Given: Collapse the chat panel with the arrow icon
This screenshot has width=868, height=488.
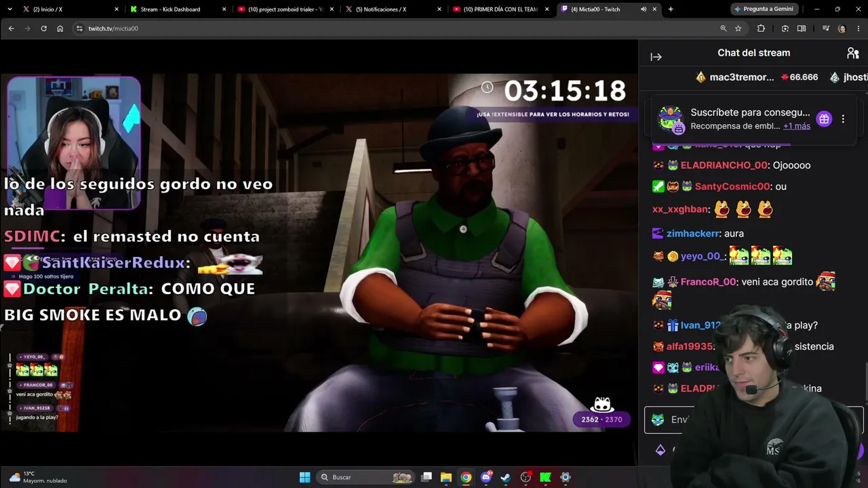Looking at the screenshot, I should [656, 57].
